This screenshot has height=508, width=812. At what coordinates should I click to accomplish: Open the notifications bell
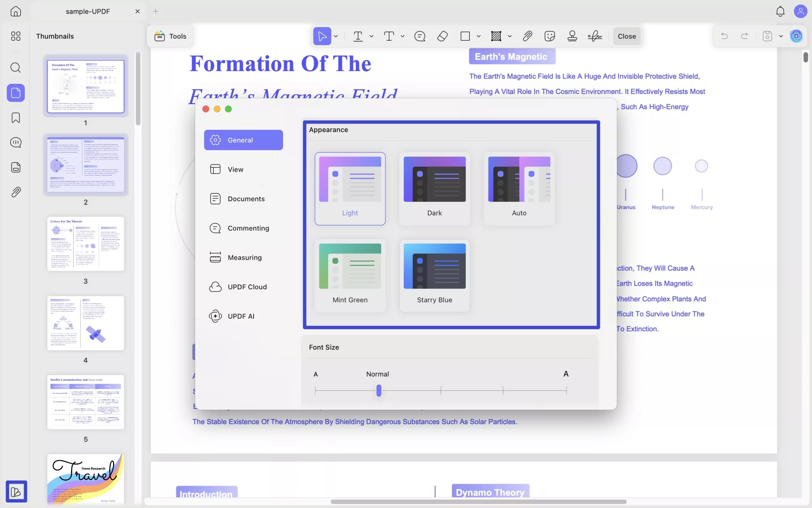(x=780, y=11)
